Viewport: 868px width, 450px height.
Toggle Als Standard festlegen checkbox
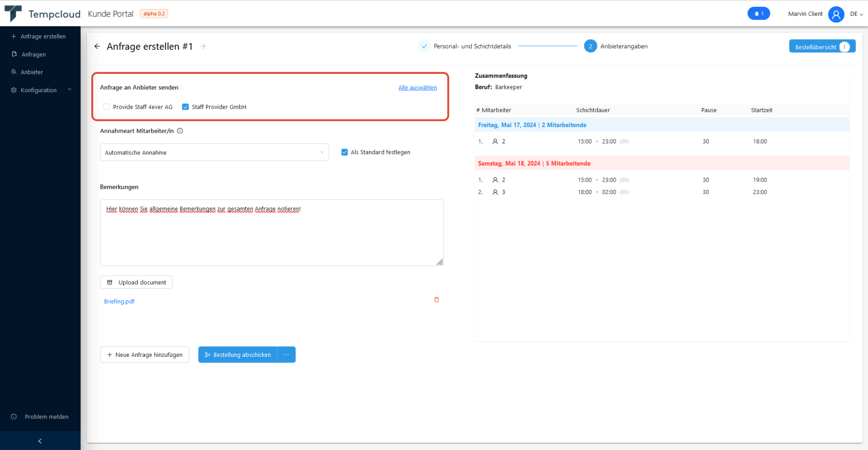344,152
